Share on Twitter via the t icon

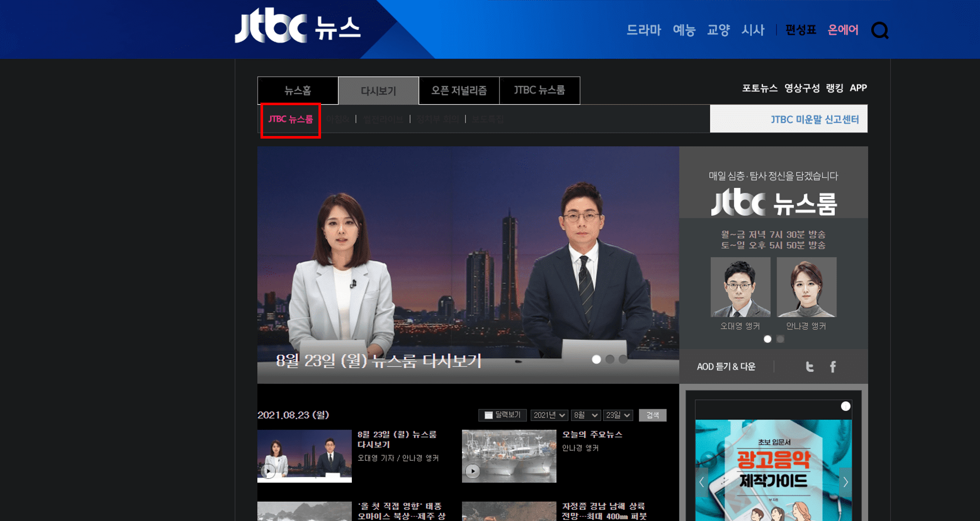pyautogui.click(x=809, y=366)
